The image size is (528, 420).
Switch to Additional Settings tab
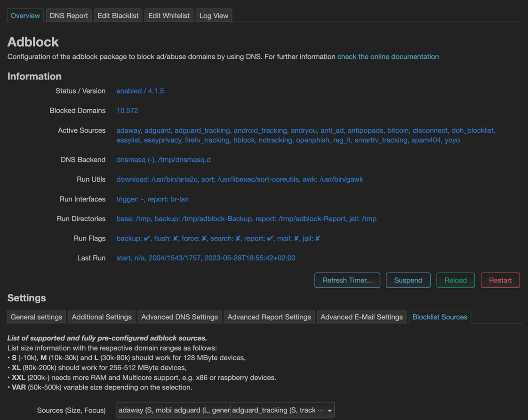click(102, 317)
